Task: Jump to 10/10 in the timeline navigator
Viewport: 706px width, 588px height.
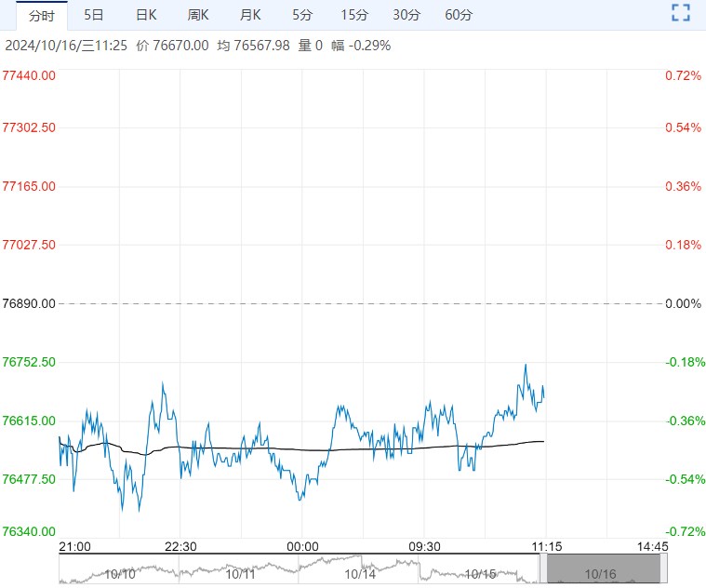Action: click(120, 575)
